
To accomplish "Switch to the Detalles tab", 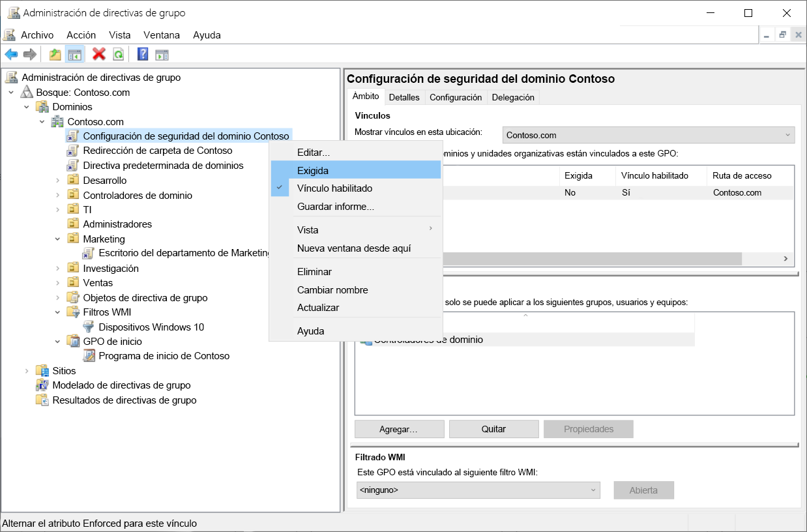I will point(404,97).
